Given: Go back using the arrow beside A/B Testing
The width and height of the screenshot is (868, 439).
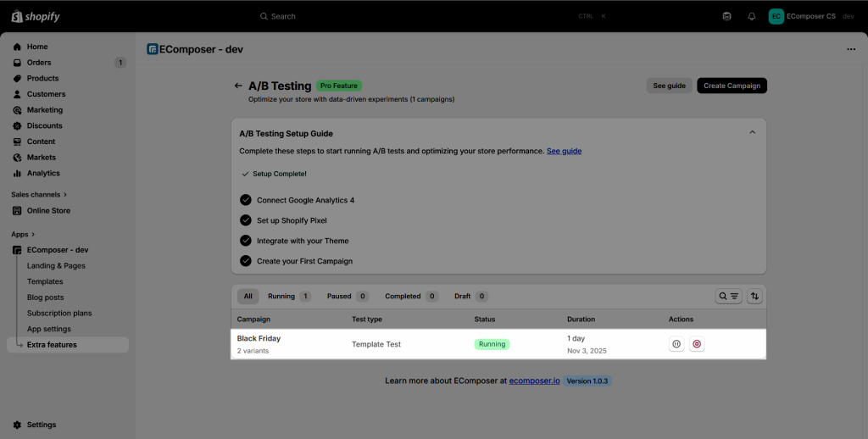Looking at the screenshot, I should [x=238, y=86].
